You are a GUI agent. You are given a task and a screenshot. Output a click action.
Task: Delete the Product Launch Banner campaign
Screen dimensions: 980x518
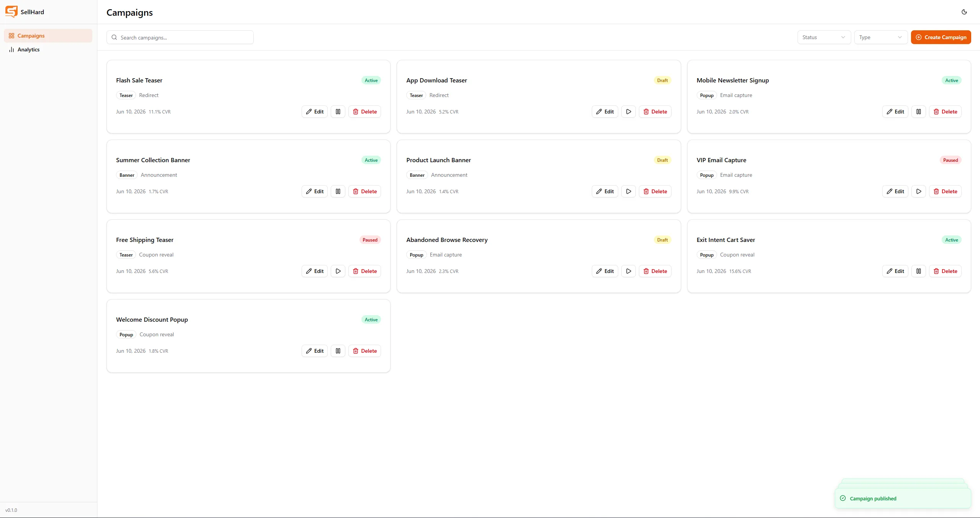(x=655, y=191)
